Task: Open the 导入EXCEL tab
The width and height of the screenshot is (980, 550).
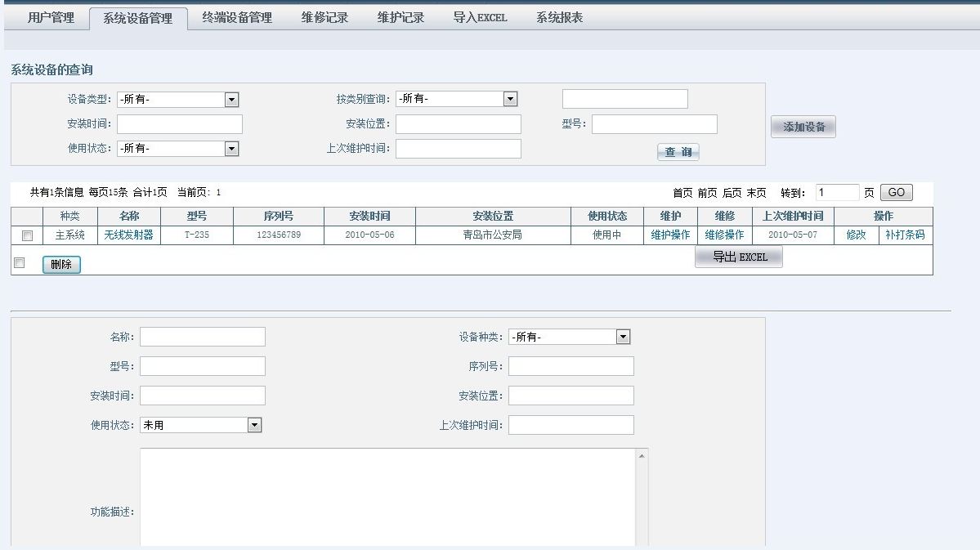Action: tap(480, 18)
